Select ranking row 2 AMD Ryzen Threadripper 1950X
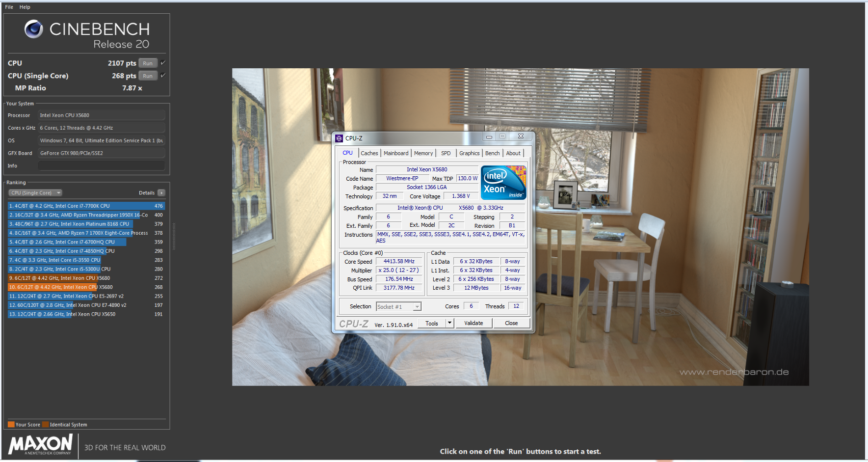 (x=86, y=215)
